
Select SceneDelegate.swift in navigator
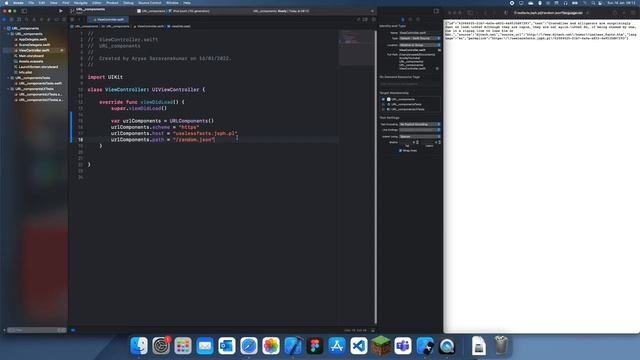(34, 45)
